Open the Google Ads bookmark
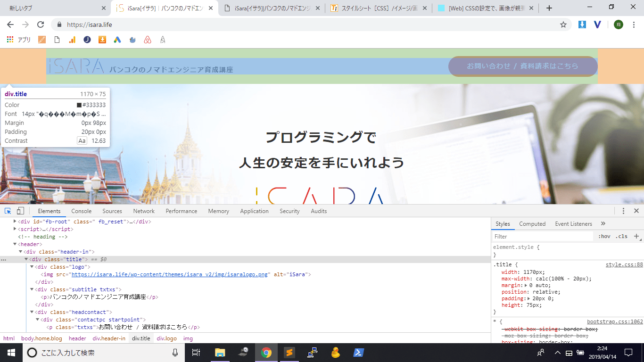The height and width of the screenshot is (362, 644). tap(117, 40)
